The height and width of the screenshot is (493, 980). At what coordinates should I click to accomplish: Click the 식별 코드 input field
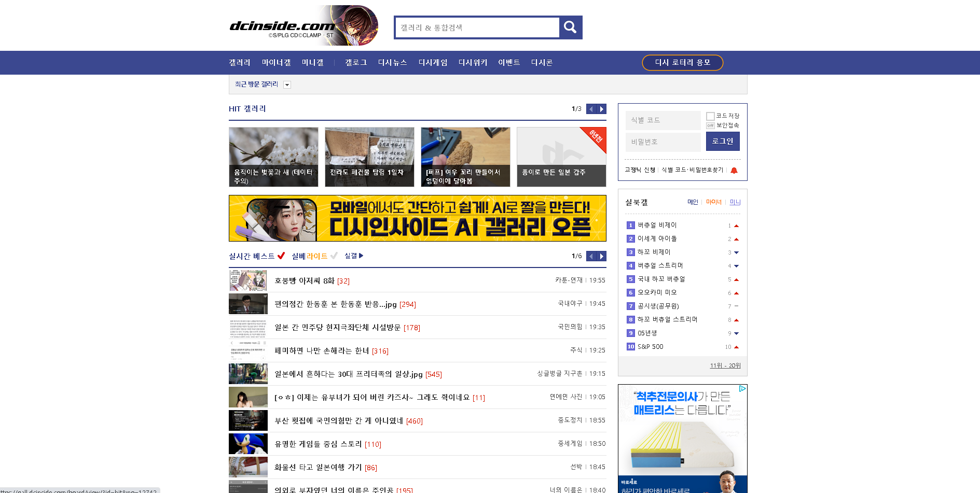663,120
